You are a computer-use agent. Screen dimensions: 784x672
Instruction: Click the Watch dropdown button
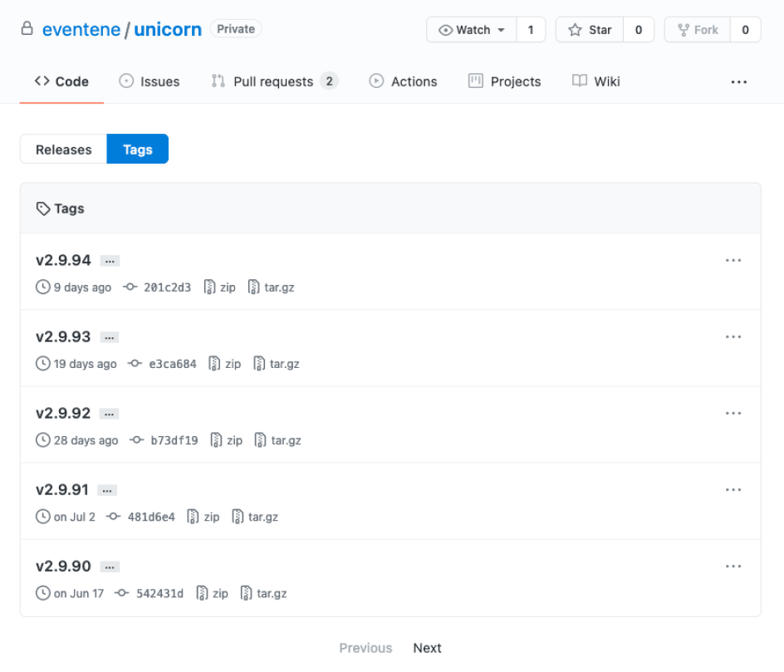(472, 30)
